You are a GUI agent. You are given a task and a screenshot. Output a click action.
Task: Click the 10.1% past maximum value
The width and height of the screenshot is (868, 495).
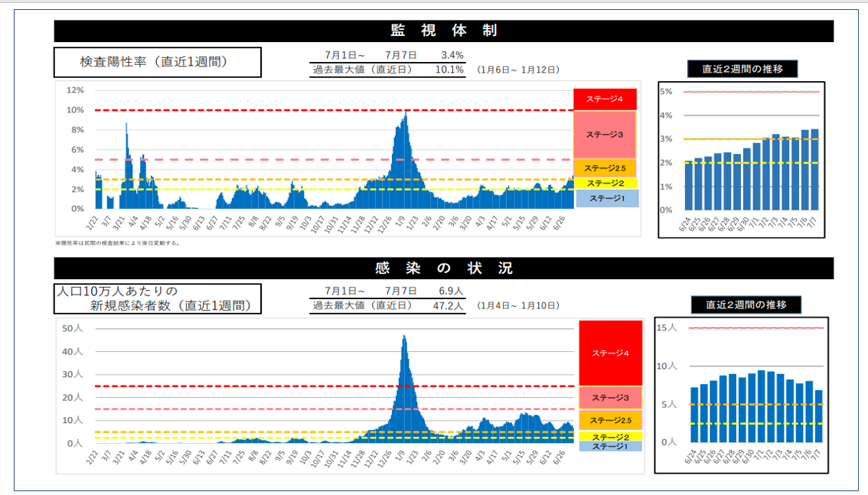[449, 70]
